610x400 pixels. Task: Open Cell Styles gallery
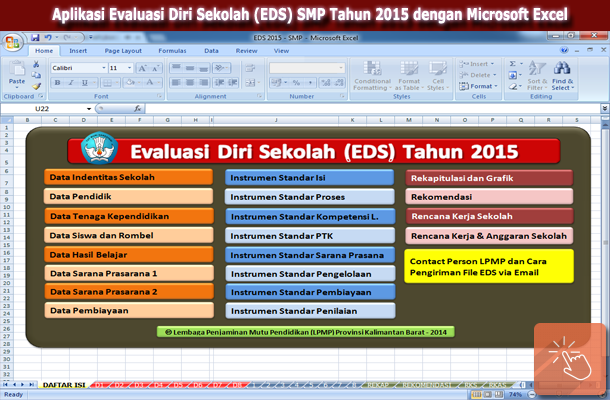438,76
